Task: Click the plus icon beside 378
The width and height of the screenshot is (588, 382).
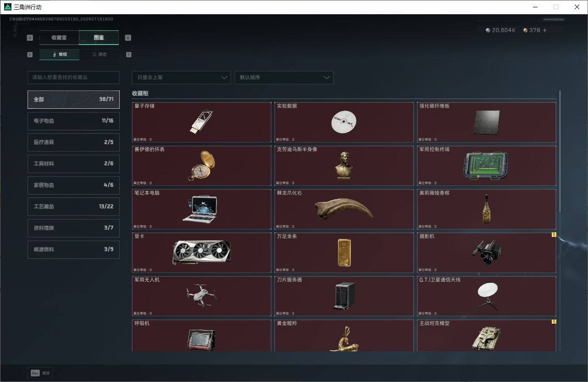Action: [544, 30]
